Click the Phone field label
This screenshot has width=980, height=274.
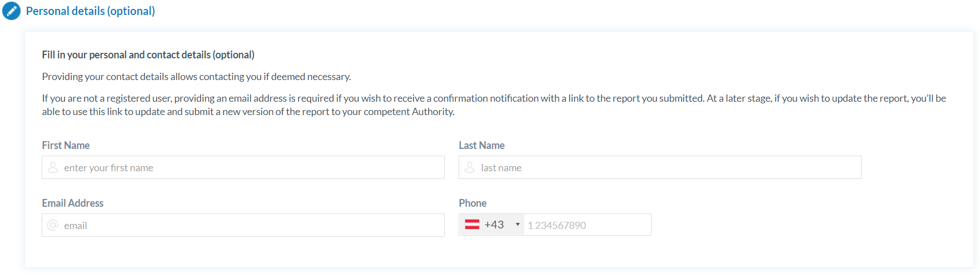click(x=472, y=203)
